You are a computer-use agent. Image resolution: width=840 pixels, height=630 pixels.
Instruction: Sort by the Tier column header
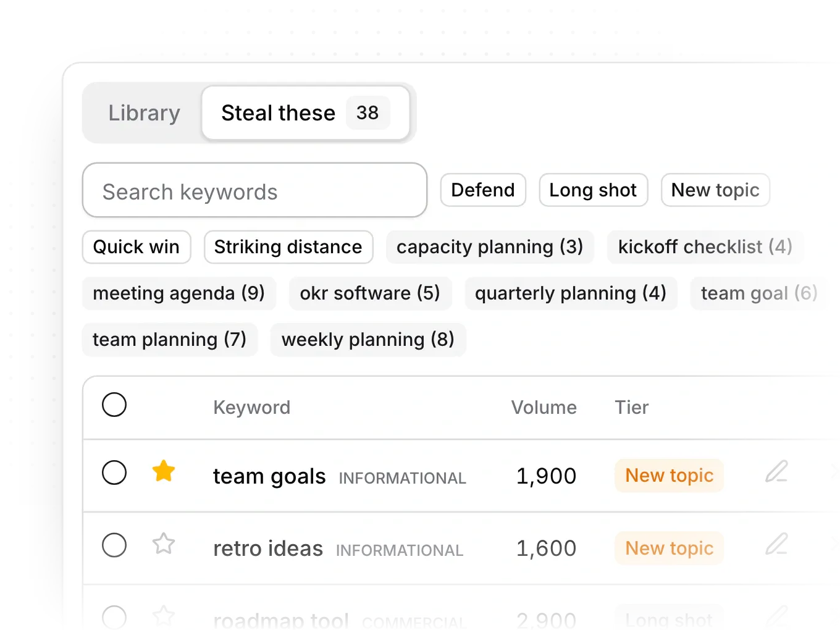tap(632, 408)
